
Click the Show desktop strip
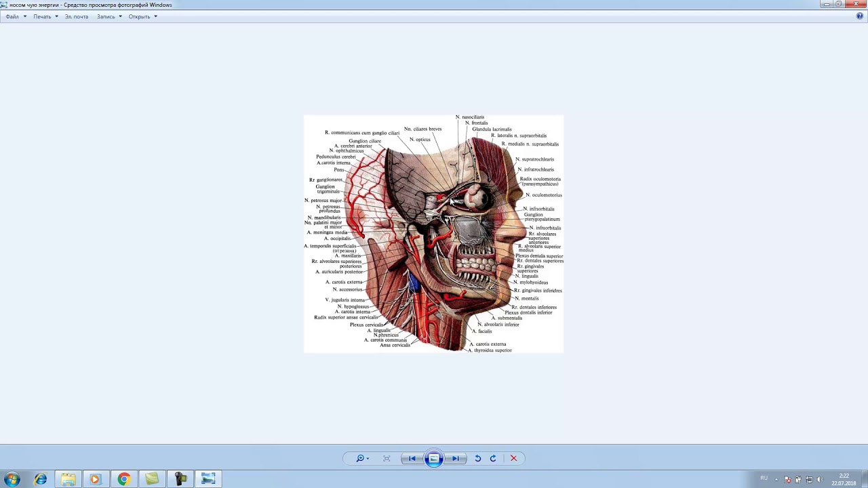tap(864, 479)
